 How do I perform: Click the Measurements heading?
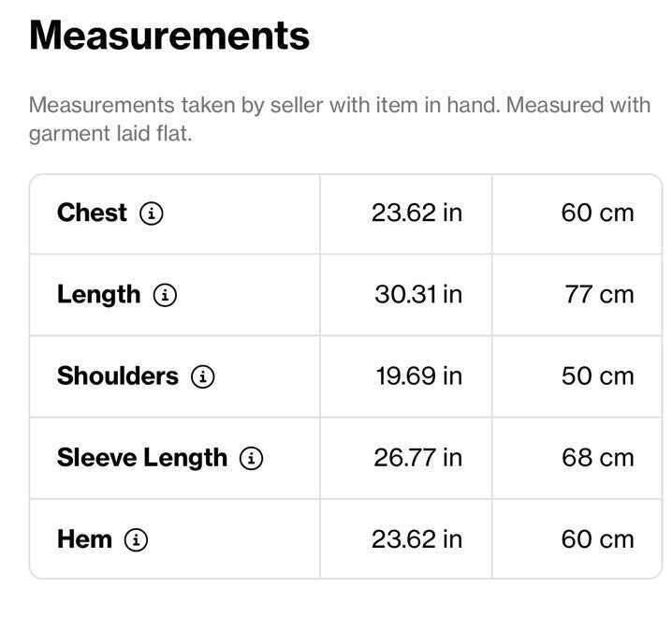[169, 36]
